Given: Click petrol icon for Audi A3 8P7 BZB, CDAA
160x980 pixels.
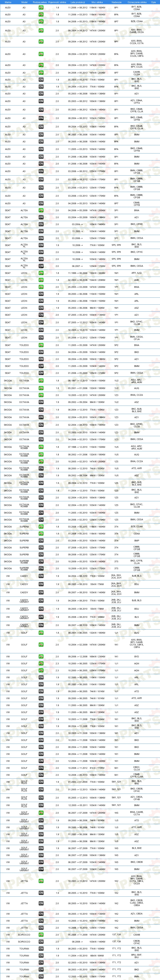Looking at the screenshot, I should pos(41,22).
